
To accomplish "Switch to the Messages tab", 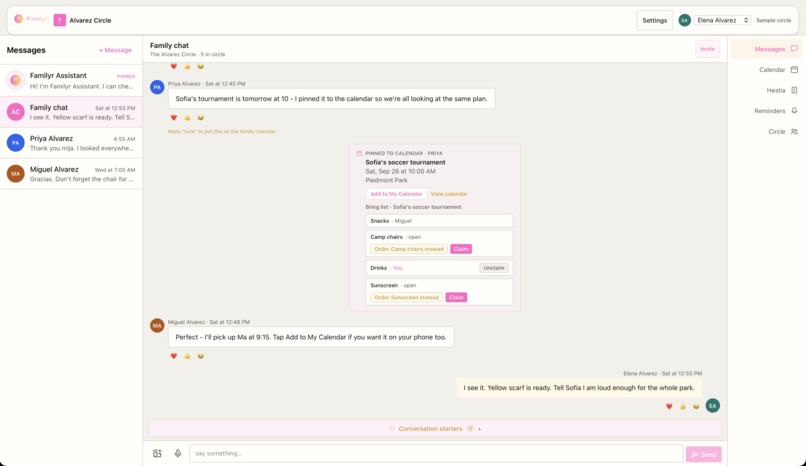I will point(767,49).
